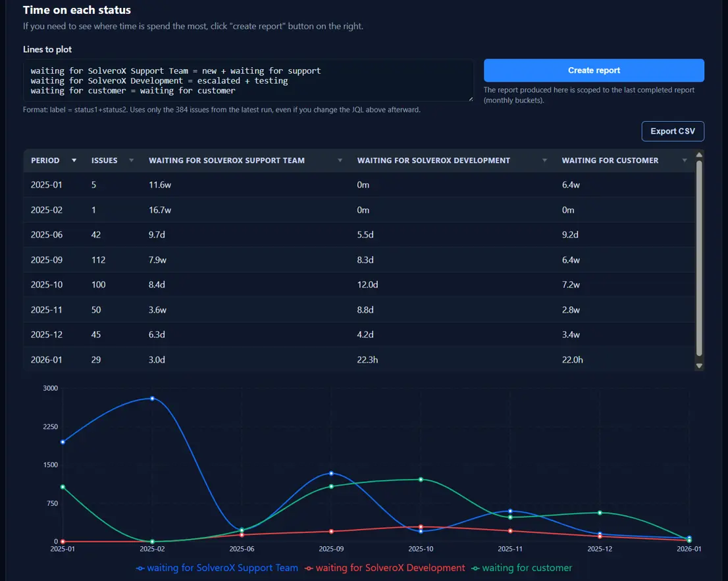Screen dimensions: 728x581
Task: Open the WAITING FOR CUSTOMER dropdown
Action: 685,160
